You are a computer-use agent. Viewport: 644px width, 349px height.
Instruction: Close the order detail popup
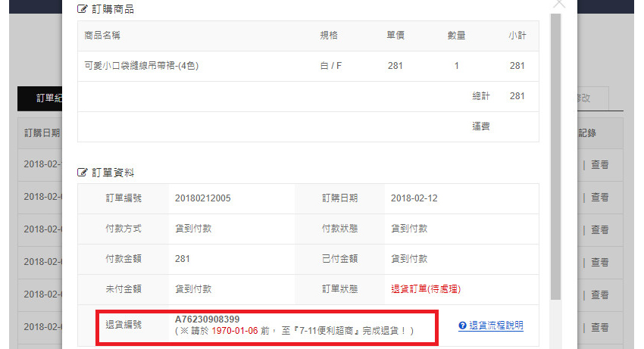point(559,3)
